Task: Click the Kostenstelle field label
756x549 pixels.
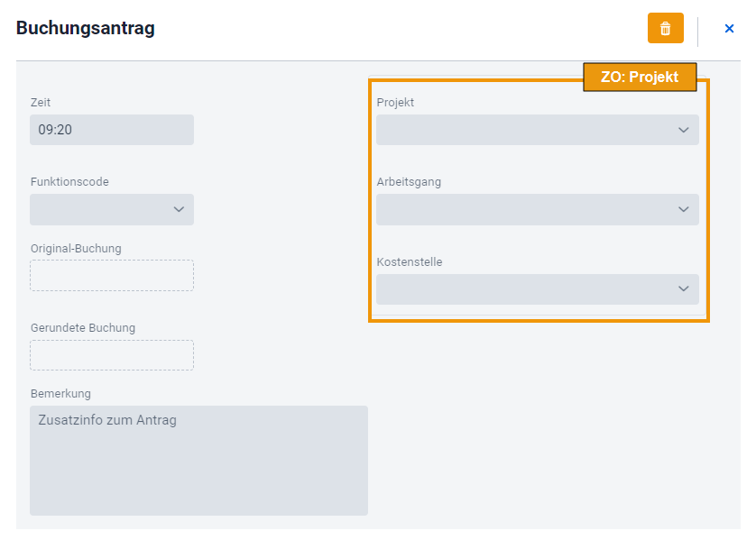Action: pos(410,262)
